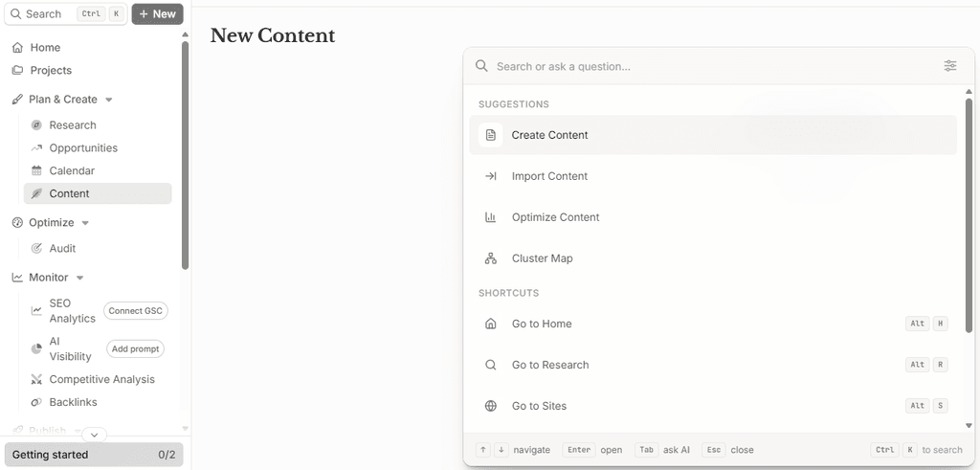The image size is (980, 470).
Task: Click the New Content page title
Action: 273,35
